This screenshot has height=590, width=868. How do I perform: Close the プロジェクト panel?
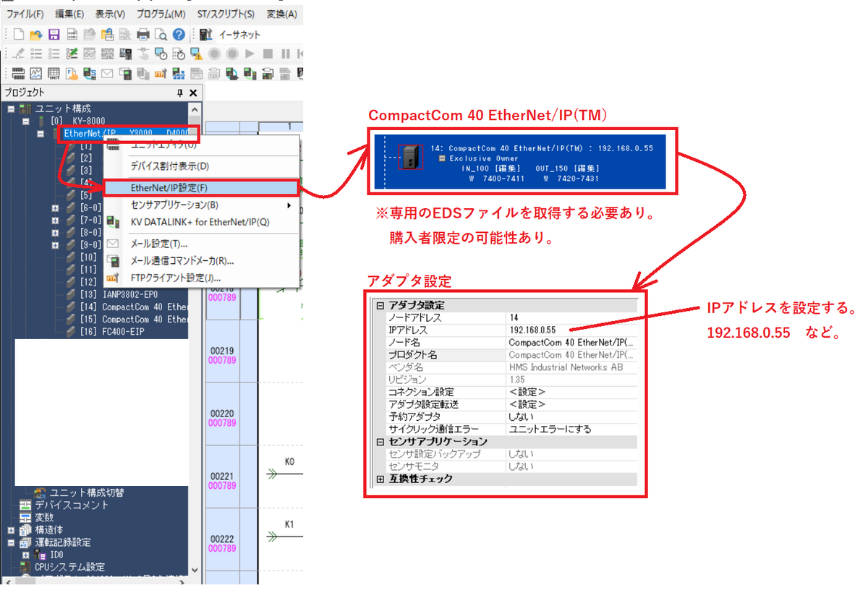(x=193, y=93)
